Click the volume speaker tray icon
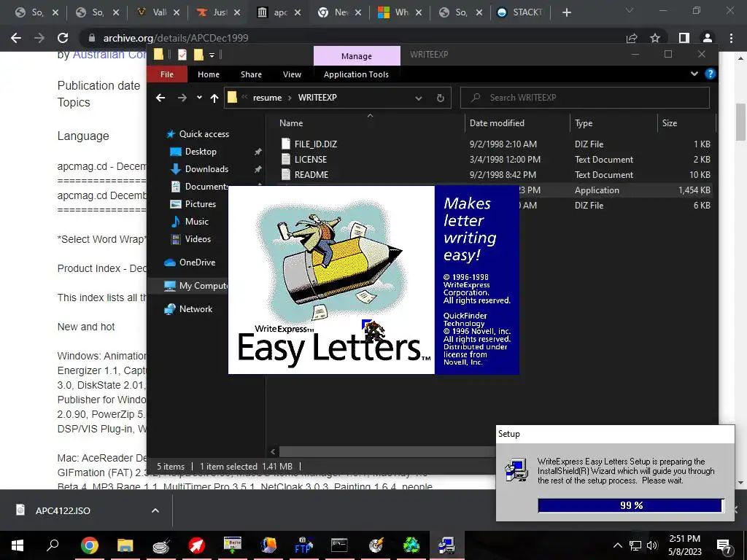The width and height of the screenshot is (747, 560). (652, 545)
